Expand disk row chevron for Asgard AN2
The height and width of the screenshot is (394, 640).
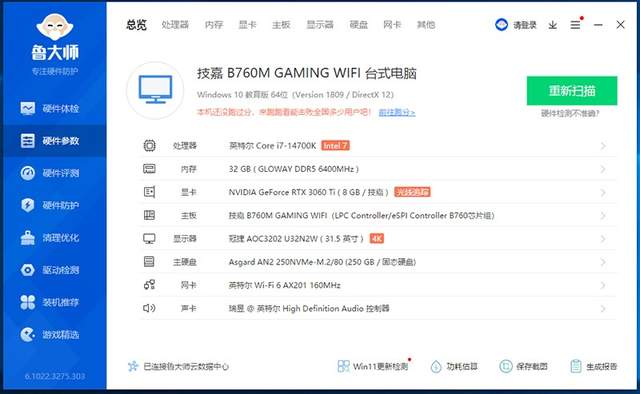pos(603,262)
